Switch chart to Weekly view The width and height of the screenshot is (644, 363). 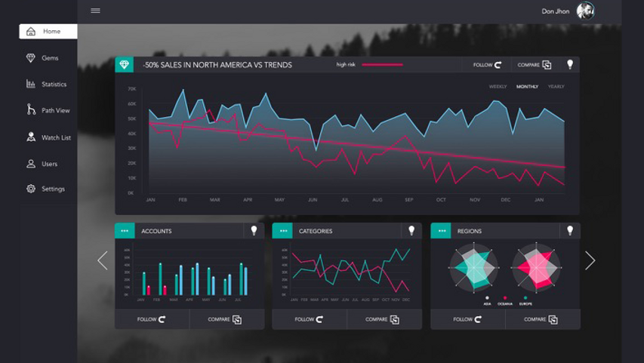tap(498, 87)
